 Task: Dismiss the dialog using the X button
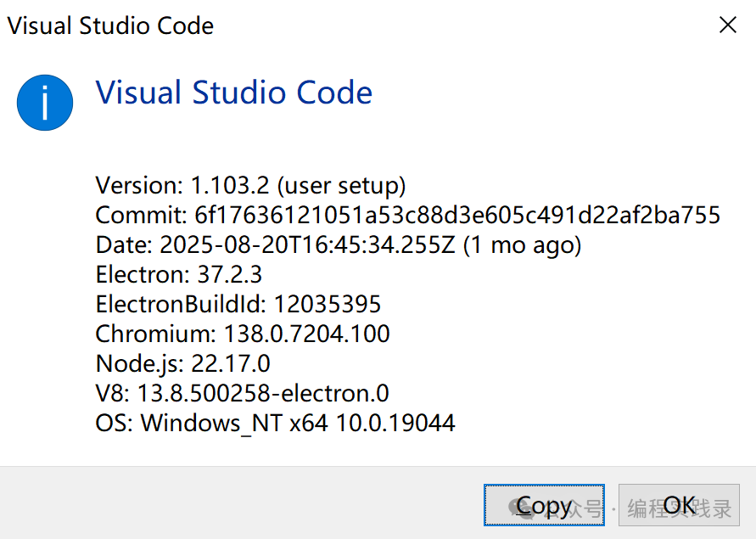[728, 25]
